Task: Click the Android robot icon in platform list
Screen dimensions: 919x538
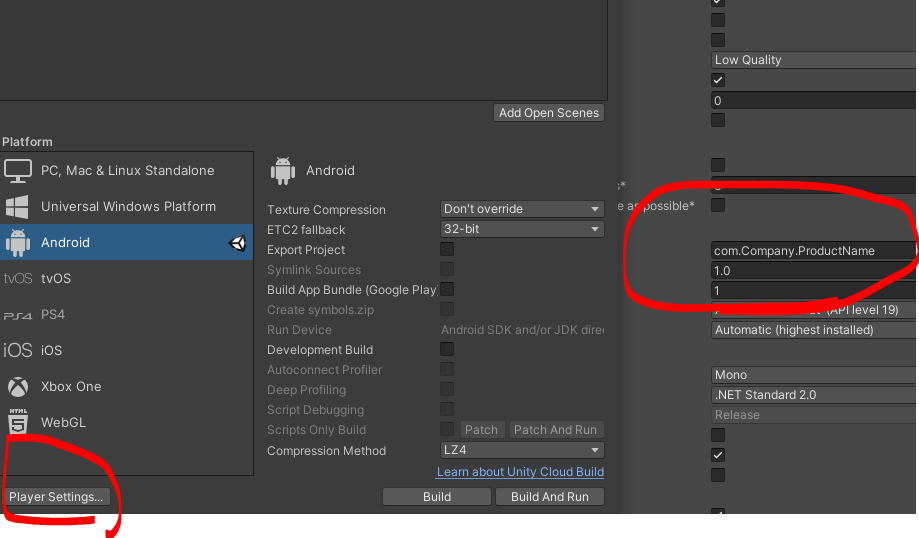Action: click(x=18, y=243)
